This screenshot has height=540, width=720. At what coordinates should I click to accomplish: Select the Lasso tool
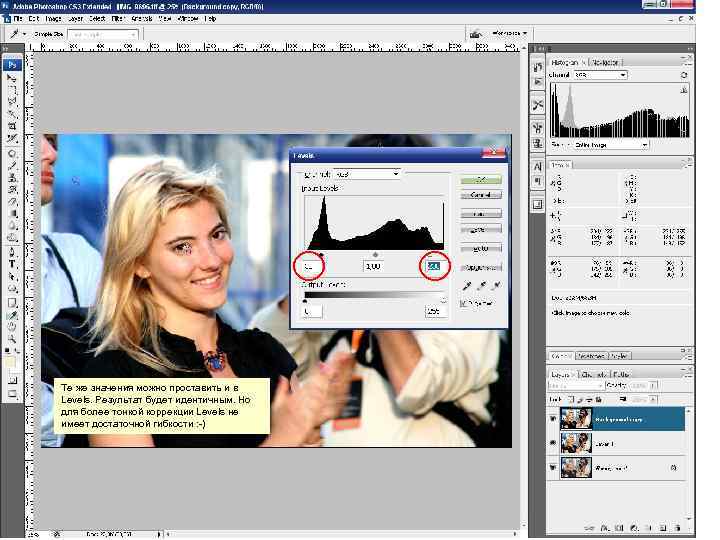pyautogui.click(x=12, y=101)
